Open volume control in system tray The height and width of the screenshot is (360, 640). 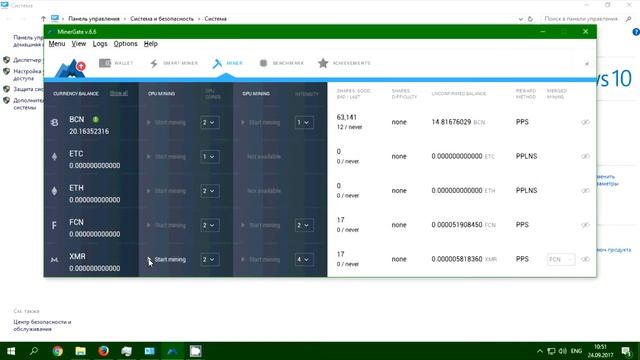(562, 351)
